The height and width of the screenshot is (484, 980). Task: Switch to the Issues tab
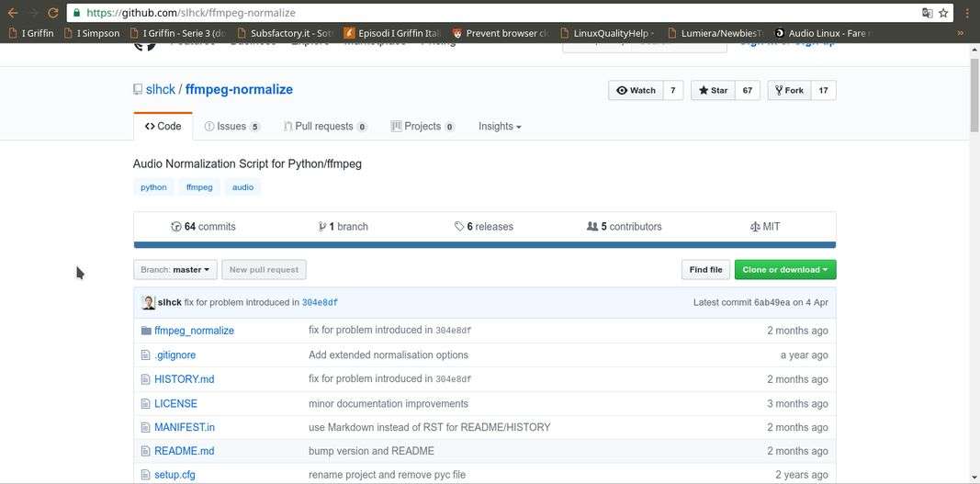231,127
